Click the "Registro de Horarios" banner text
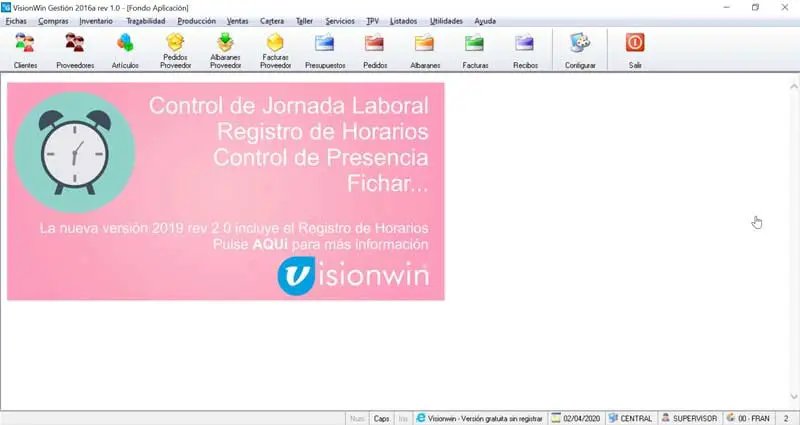Viewport: 800px width, 425px height. click(323, 132)
